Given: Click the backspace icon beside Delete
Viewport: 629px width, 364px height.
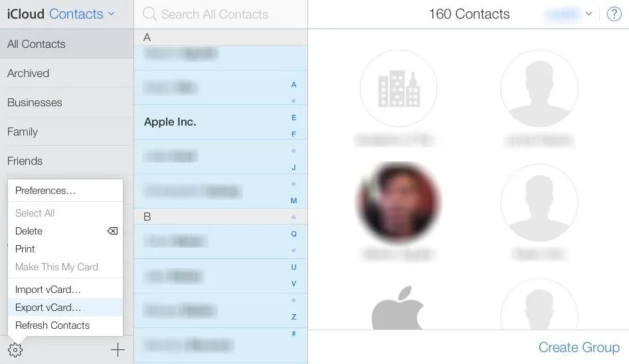Looking at the screenshot, I should [x=112, y=230].
